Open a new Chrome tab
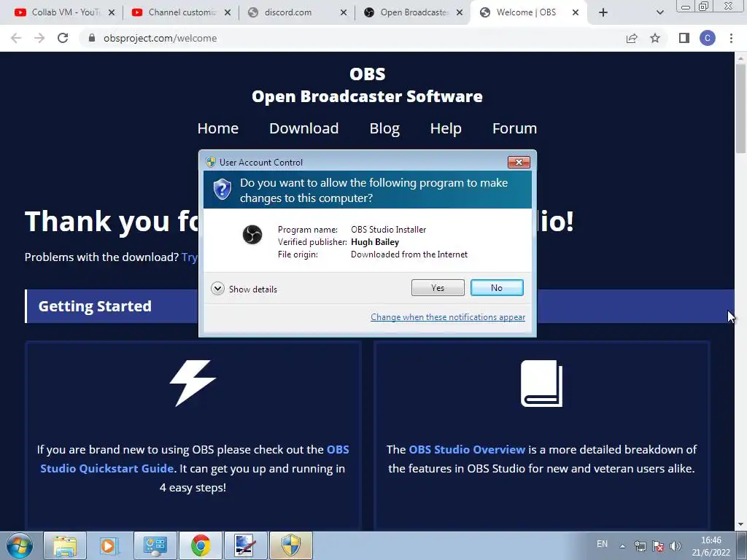Screen dimensions: 747x560 (x=603, y=12)
